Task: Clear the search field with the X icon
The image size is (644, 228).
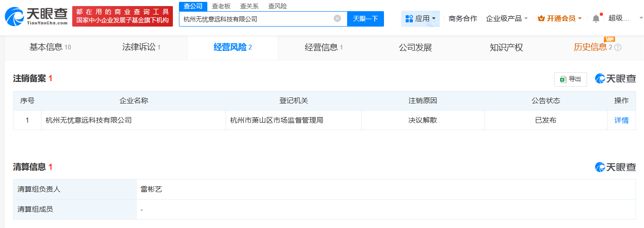Action: point(337,19)
